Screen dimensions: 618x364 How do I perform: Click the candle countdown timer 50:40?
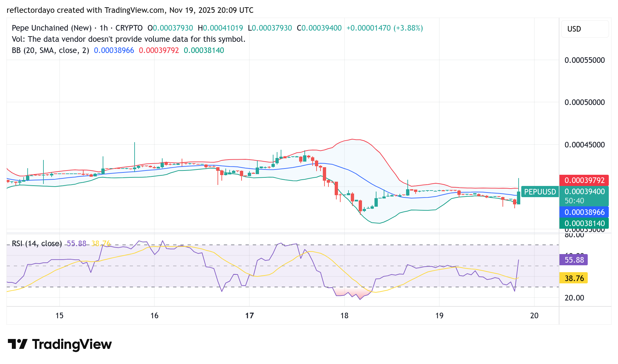pos(574,201)
